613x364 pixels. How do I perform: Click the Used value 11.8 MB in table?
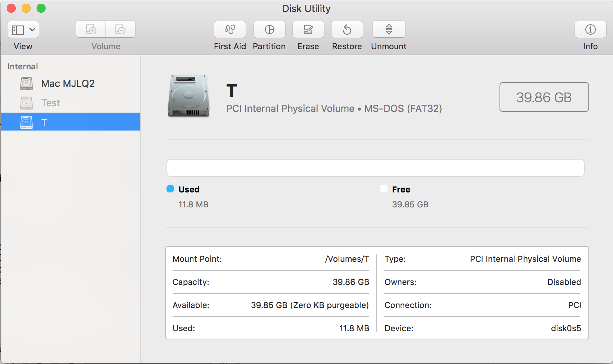(x=354, y=328)
